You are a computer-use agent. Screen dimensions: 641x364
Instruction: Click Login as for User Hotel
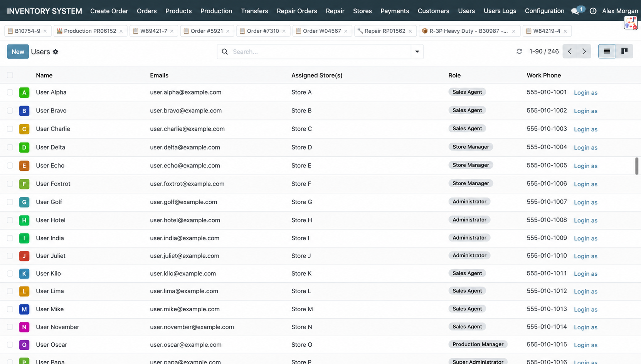(585, 220)
